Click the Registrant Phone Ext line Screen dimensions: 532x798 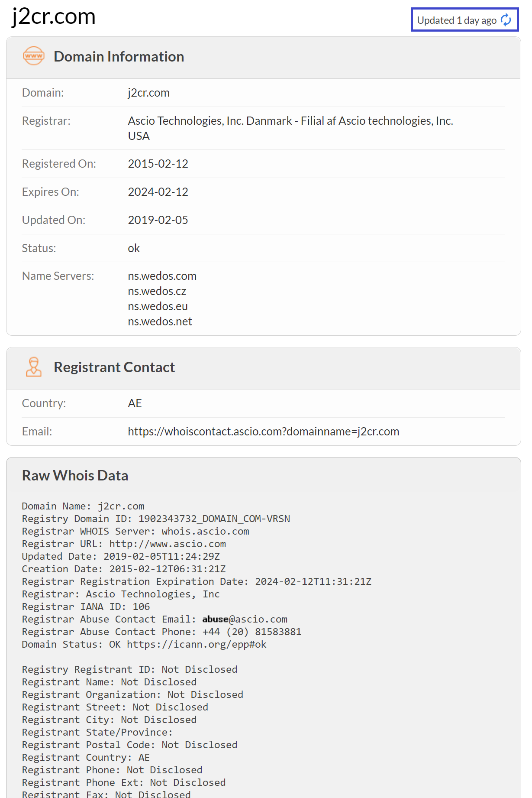click(124, 782)
